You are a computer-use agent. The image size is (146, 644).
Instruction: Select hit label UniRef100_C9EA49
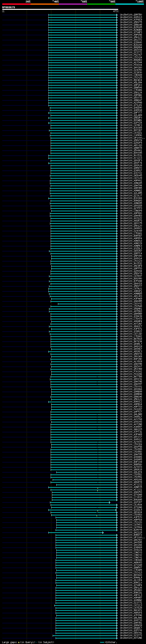131,75
